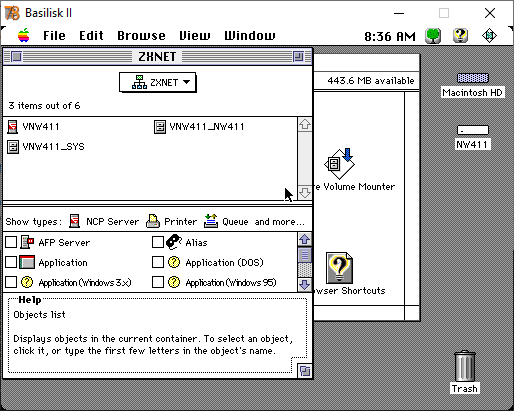Image resolution: width=514 pixels, height=411 pixels.
Task: Click the 'and more...' types text
Action: [280, 222]
